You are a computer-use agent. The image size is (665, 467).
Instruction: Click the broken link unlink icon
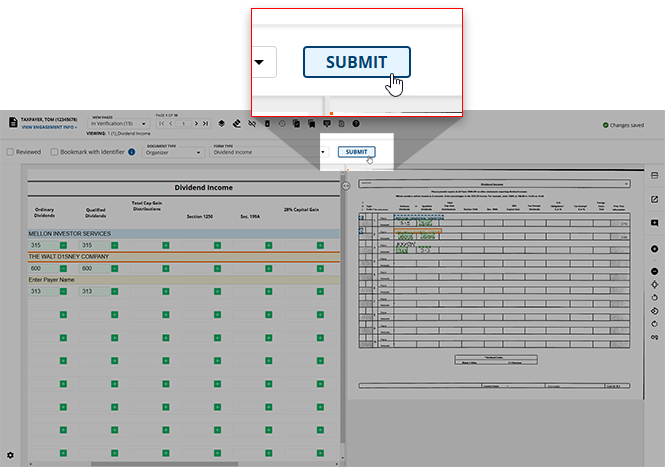pyautogui.click(x=252, y=123)
